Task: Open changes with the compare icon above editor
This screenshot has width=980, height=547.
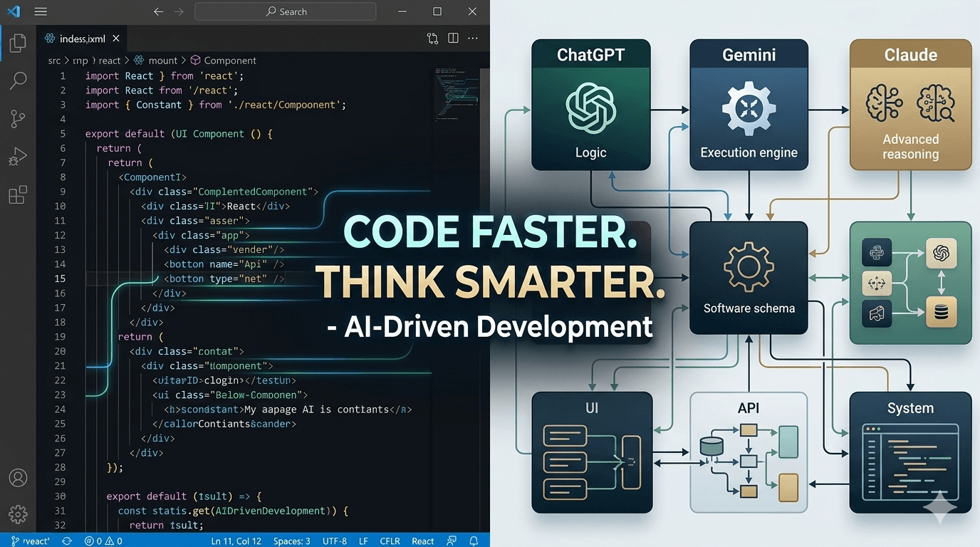Action: [x=432, y=38]
